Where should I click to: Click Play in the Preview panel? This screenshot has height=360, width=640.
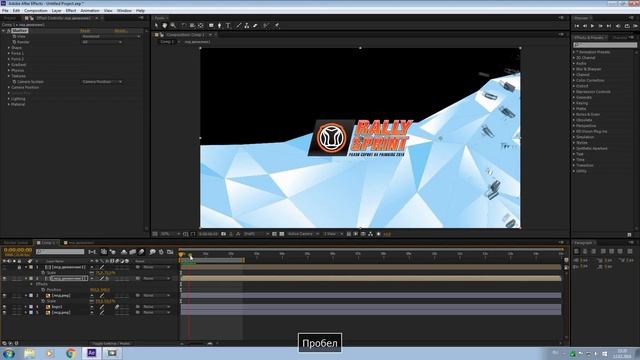coord(593,26)
